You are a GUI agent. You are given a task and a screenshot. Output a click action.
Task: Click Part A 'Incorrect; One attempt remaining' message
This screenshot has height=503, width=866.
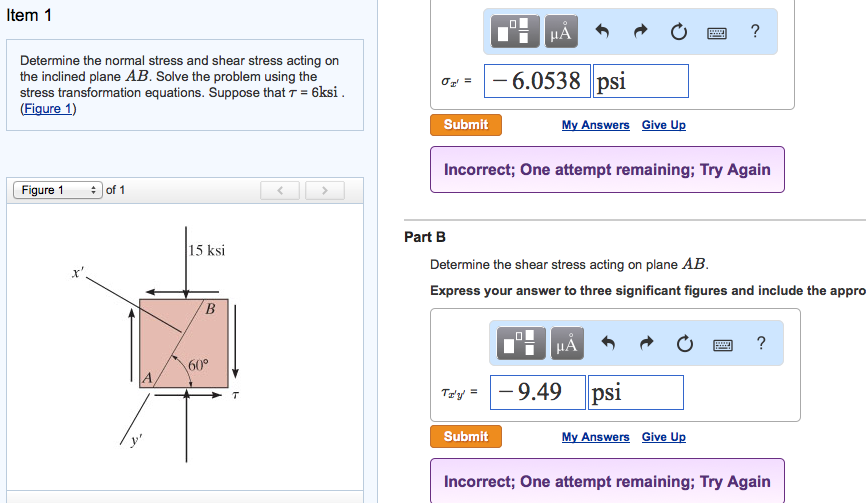(x=607, y=170)
